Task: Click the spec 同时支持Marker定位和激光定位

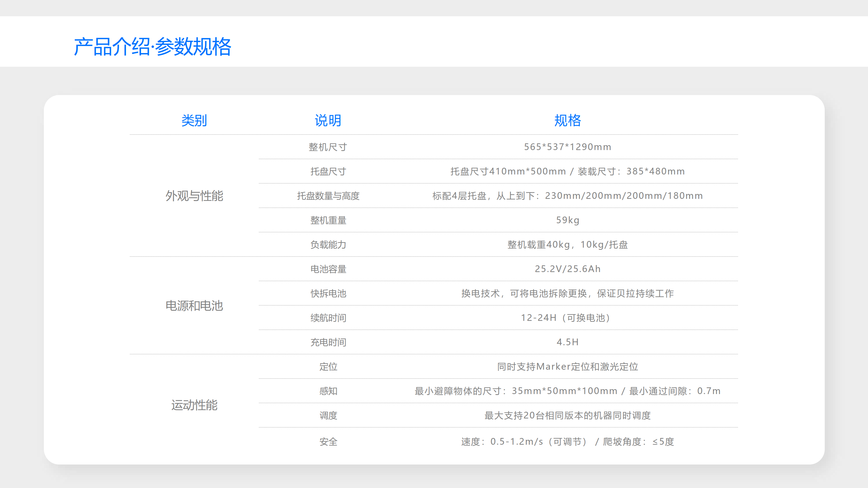Action: click(567, 367)
